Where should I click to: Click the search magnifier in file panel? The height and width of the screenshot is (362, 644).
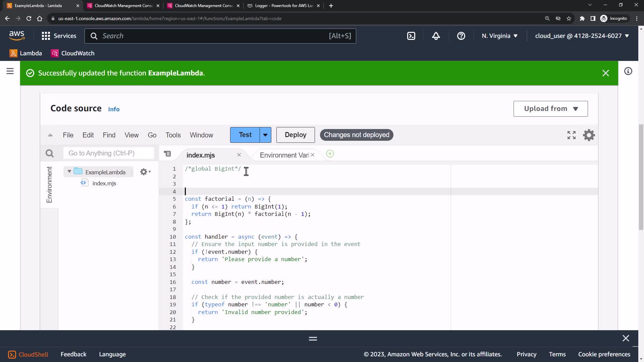pyautogui.click(x=50, y=154)
